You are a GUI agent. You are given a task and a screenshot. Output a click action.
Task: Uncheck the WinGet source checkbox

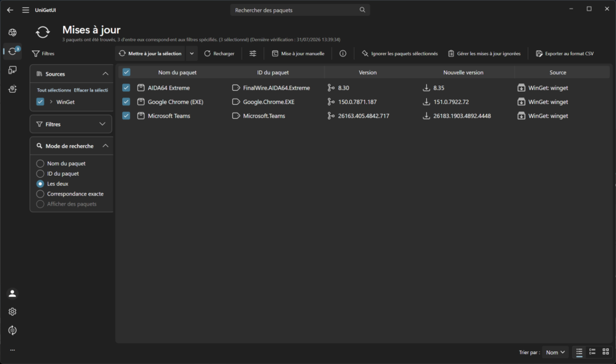[x=40, y=101]
